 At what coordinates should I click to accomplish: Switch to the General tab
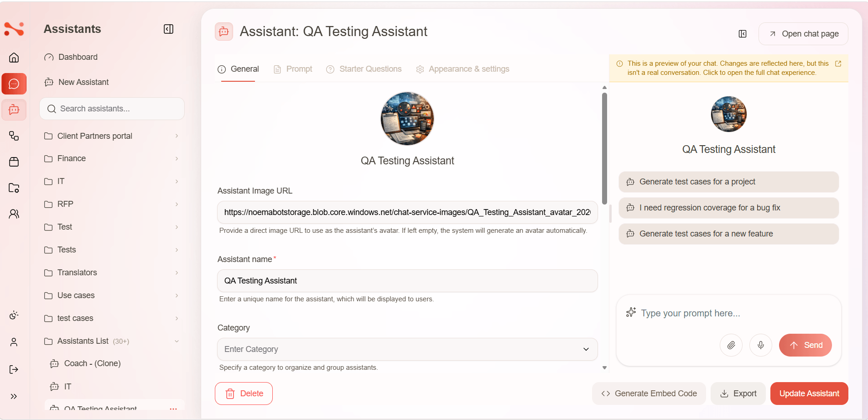pos(238,69)
